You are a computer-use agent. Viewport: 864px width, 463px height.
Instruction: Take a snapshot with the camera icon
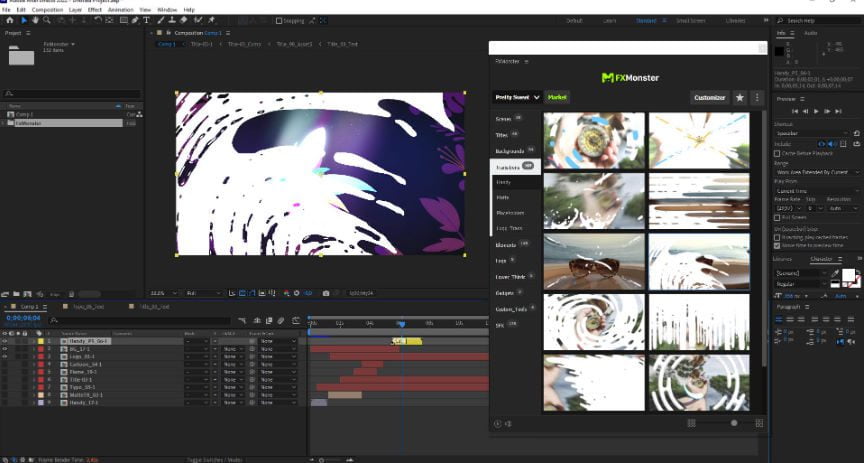pos(326,293)
